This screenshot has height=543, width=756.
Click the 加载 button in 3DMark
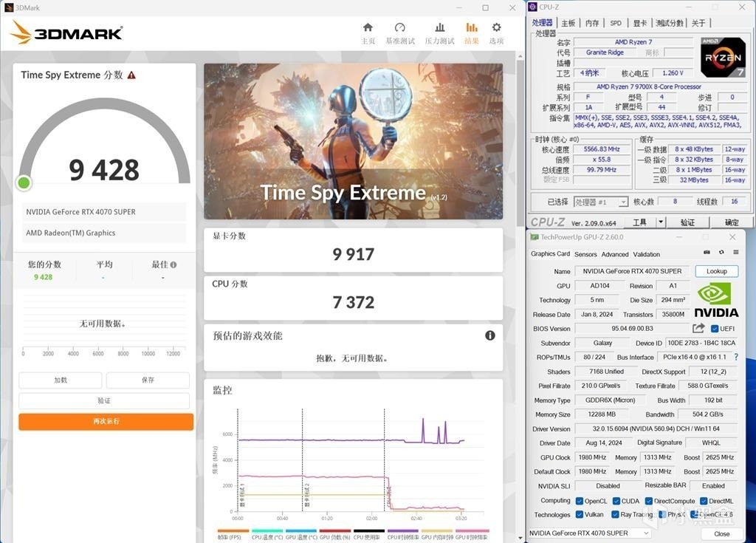coord(61,380)
